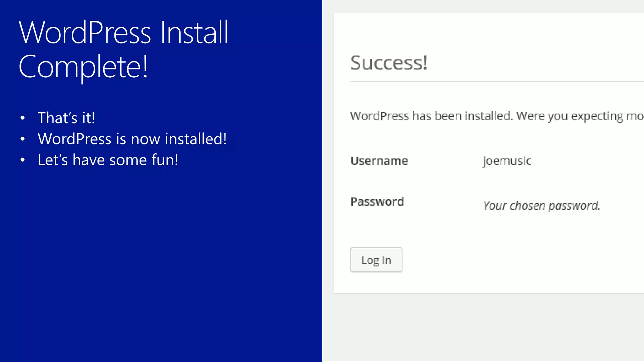Select the 'Let's have some fun!' bullet text

click(108, 160)
